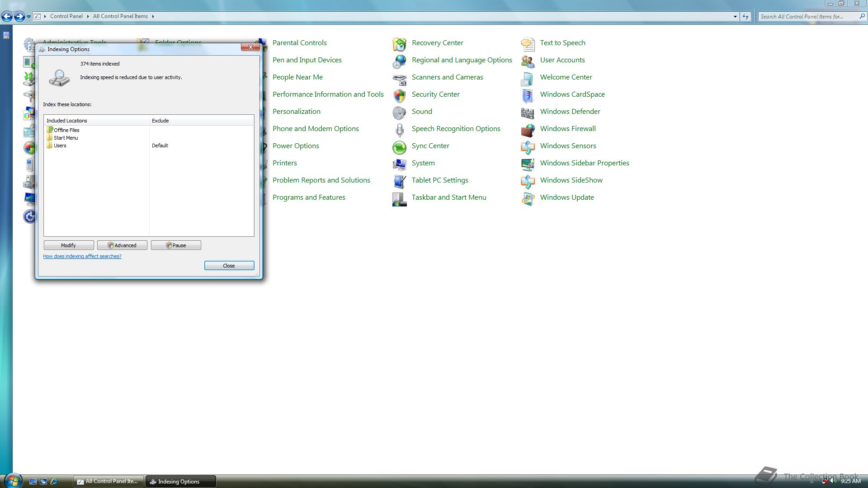Click the search magnifier icon
Image resolution: width=868 pixels, height=488 pixels.
tap(862, 16)
